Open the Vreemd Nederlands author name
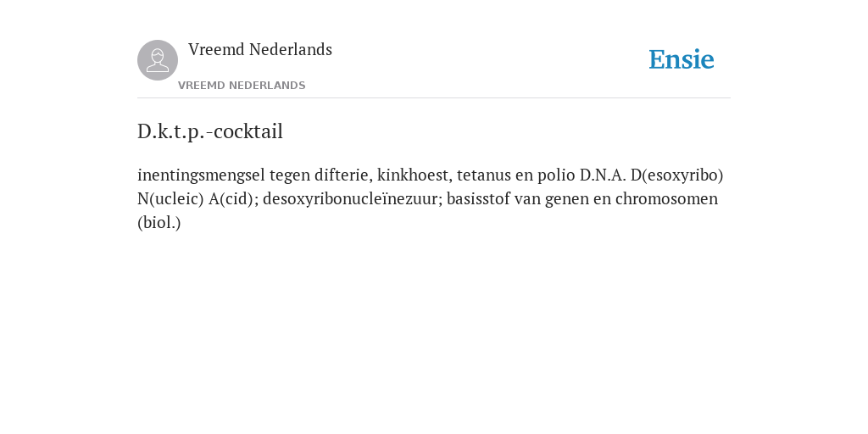 tap(260, 49)
